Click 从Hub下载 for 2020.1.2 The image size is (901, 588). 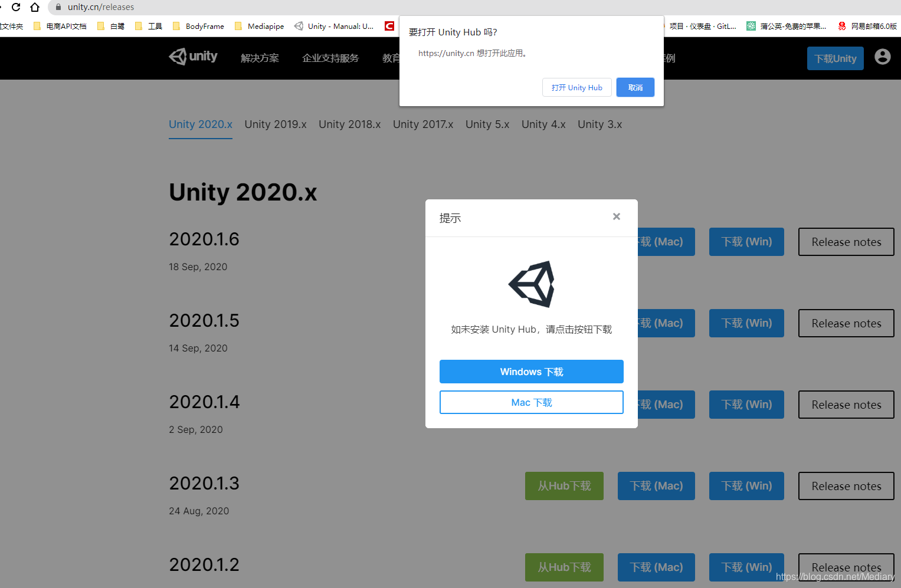tap(564, 567)
